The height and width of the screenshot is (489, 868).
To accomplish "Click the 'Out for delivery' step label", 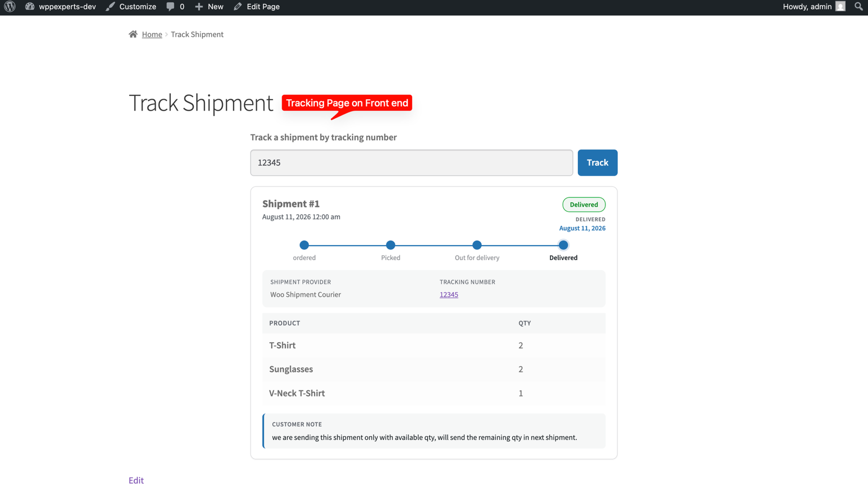I will pyautogui.click(x=477, y=258).
